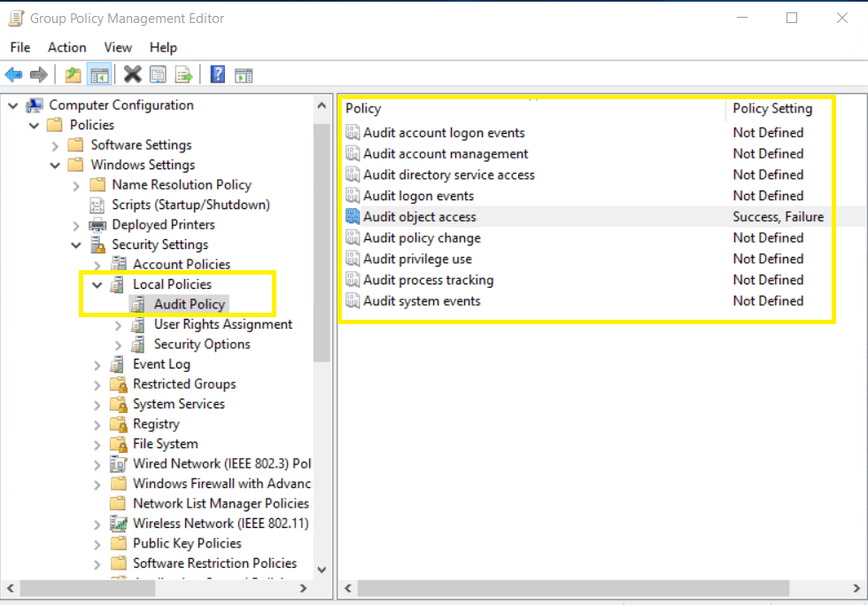The image size is (868, 605).
Task: Select the Audit object access policy
Action: (x=419, y=217)
